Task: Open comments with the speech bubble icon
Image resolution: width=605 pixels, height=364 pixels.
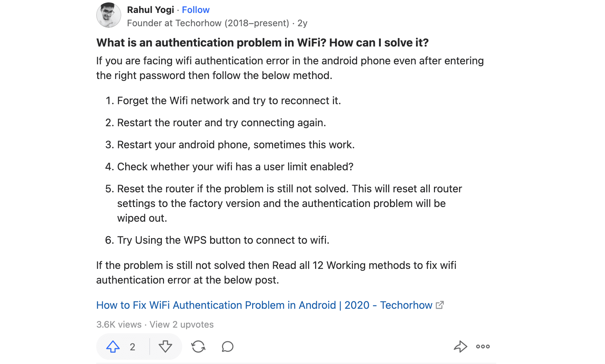Action: tap(228, 347)
